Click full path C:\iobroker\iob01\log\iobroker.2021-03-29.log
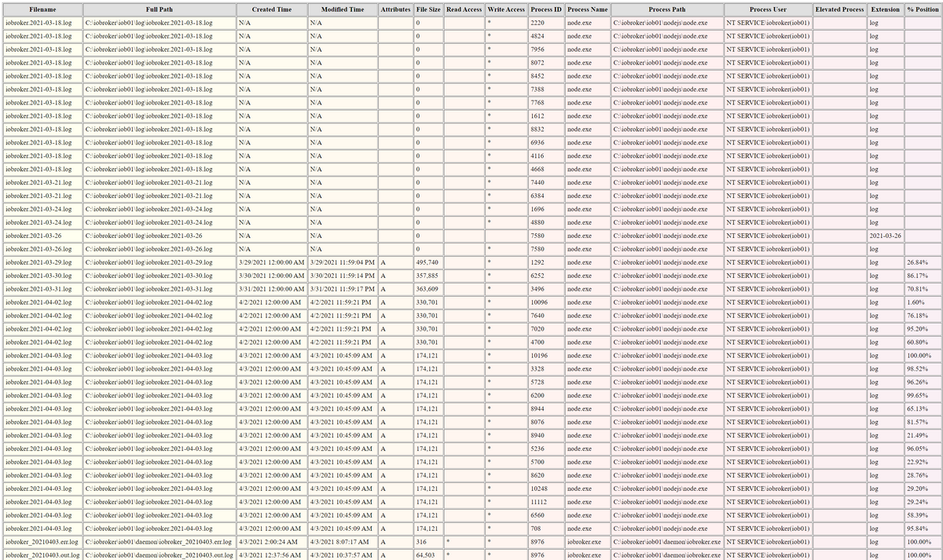This screenshot has height=560, width=943. coord(159,262)
